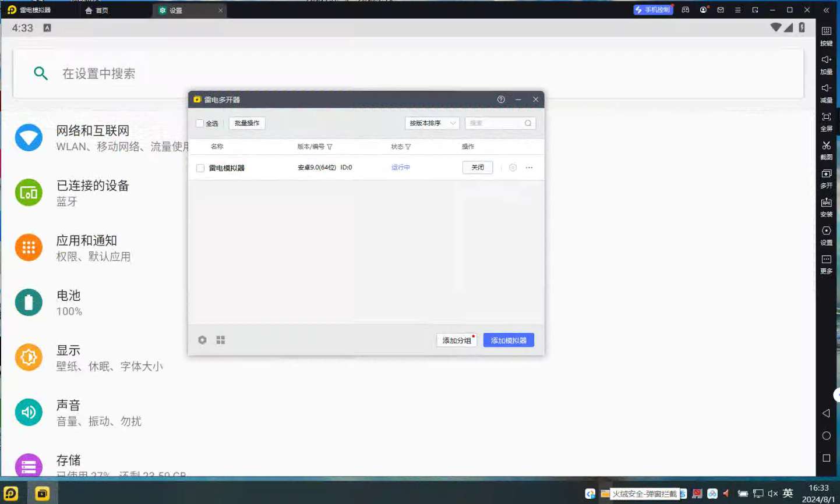Take a screenshot with the scissors (截图) icon
The width and height of the screenshot is (840, 504).
tap(826, 148)
